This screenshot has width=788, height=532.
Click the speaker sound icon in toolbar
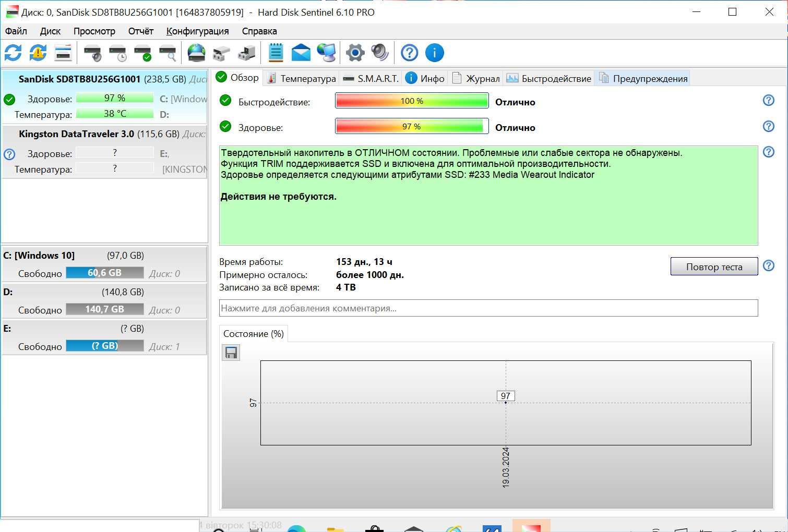tap(380, 53)
